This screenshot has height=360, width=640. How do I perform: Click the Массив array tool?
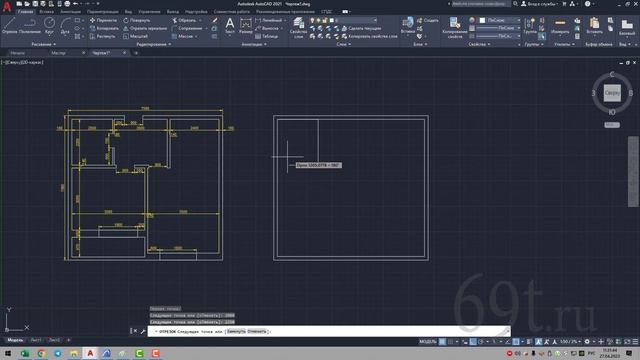pyautogui.click(x=182, y=36)
